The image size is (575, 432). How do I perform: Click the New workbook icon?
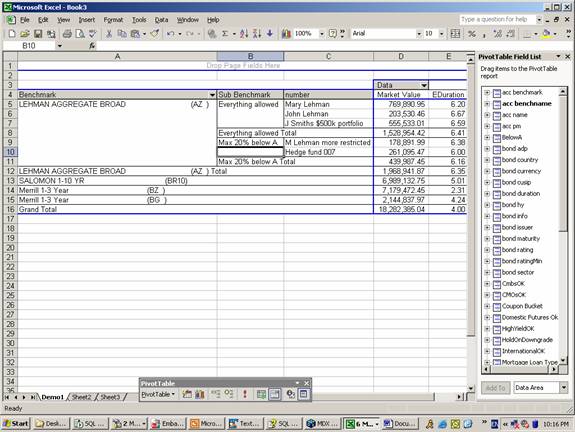(x=12, y=34)
